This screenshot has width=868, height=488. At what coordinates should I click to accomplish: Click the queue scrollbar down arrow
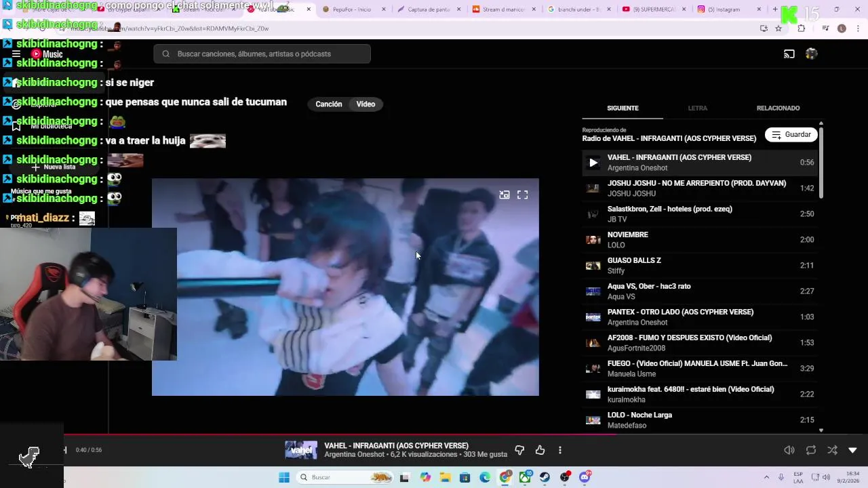click(821, 430)
